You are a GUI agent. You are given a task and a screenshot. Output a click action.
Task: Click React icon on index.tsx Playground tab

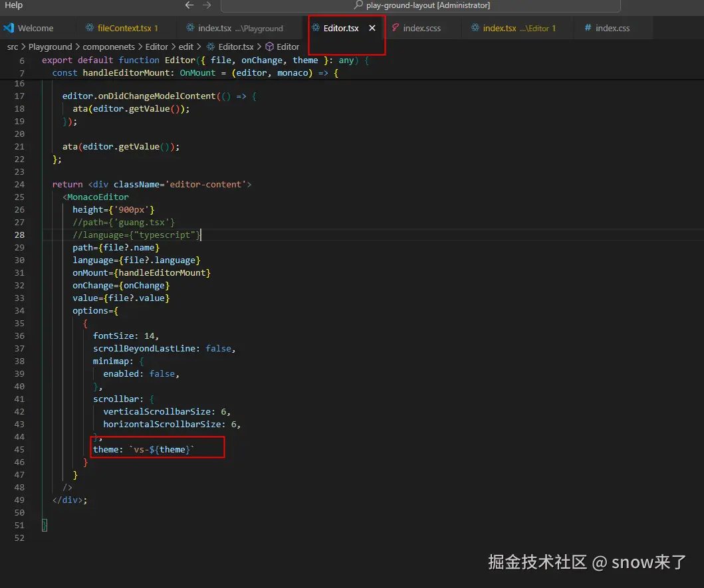(x=190, y=28)
